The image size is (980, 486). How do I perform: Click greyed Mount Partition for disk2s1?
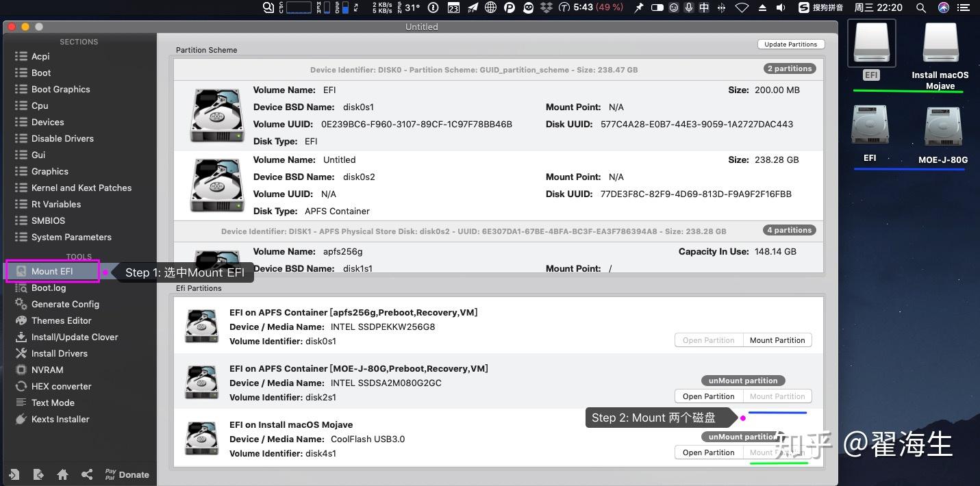point(777,396)
